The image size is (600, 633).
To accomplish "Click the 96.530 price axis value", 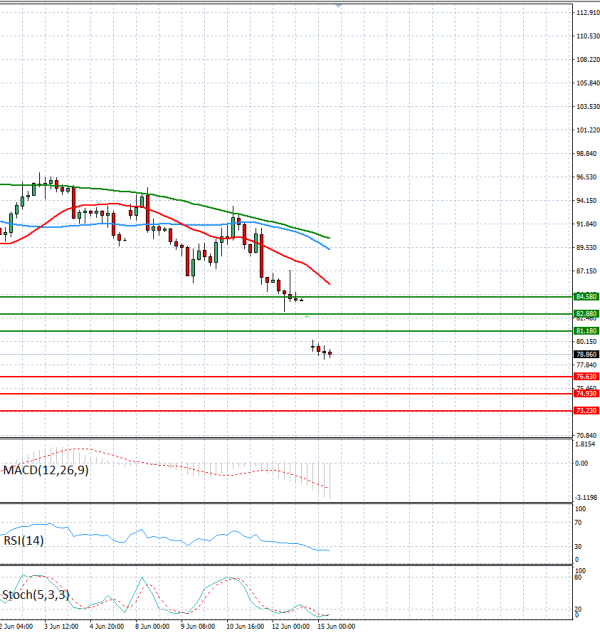I will [586, 177].
